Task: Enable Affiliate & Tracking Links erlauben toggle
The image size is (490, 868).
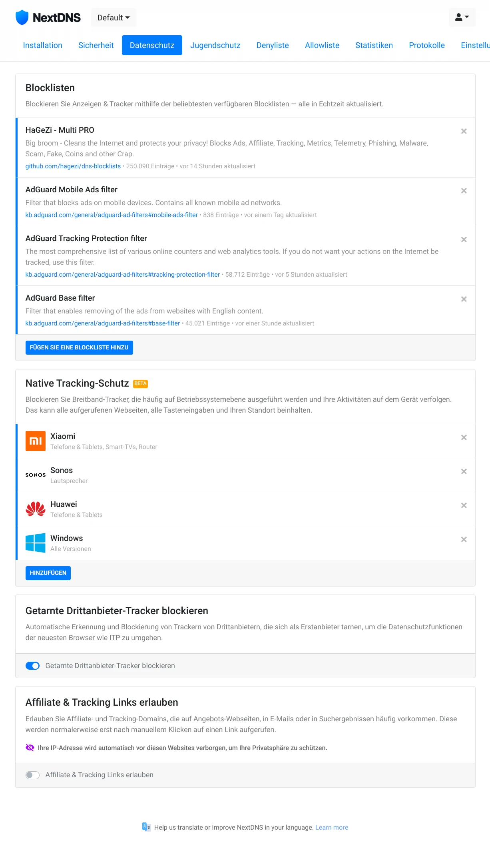Action: (x=32, y=775)
